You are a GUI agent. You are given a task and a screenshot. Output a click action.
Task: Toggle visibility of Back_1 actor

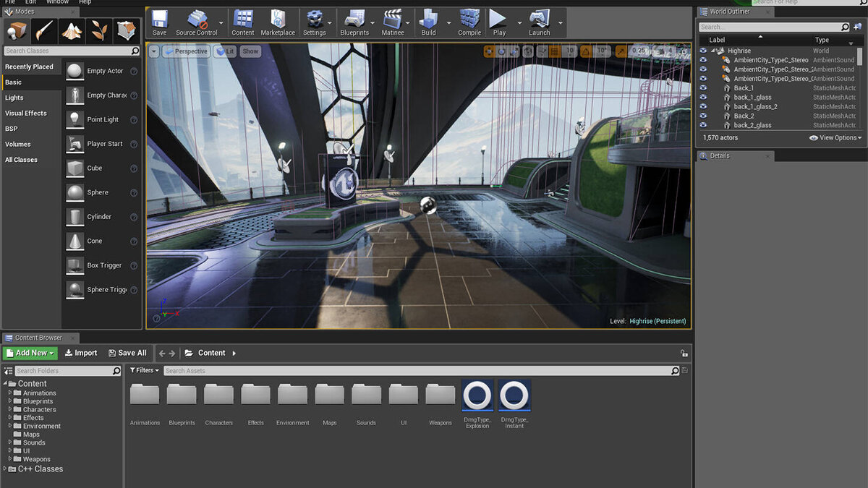click(703, 88)
